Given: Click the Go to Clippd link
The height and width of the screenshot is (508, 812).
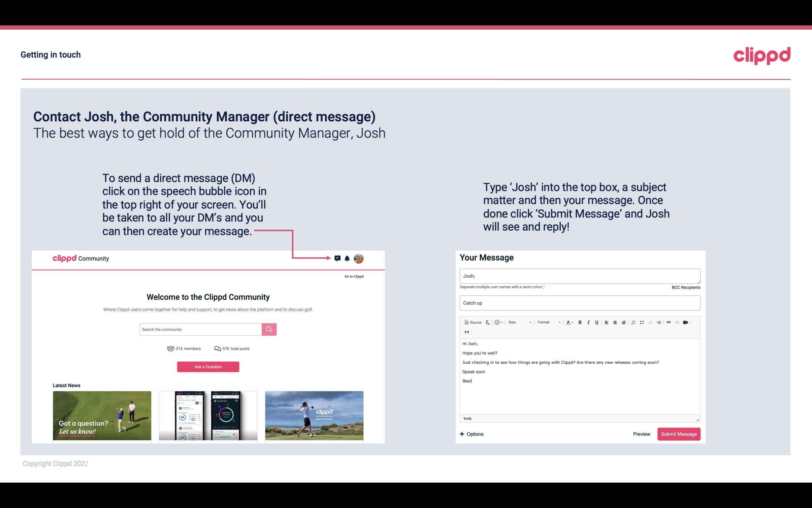Looking at the screenshot, I should [x=353, y=276].
